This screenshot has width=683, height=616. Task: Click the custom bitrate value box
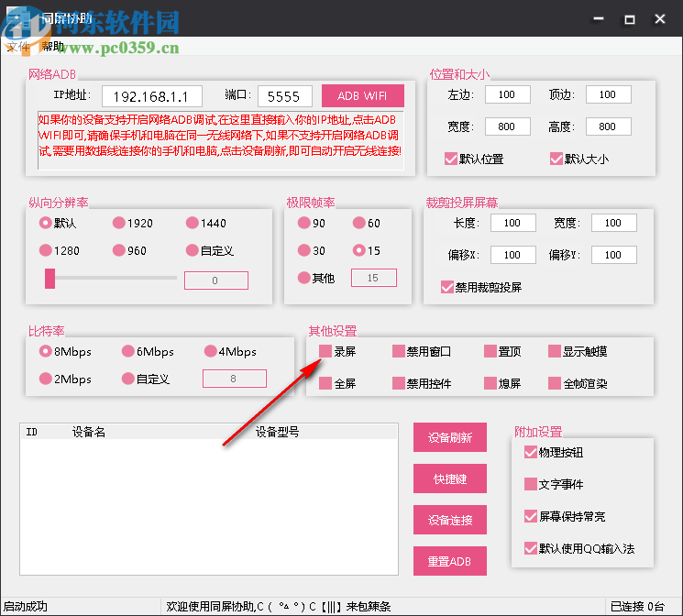(x=235, y=379)
